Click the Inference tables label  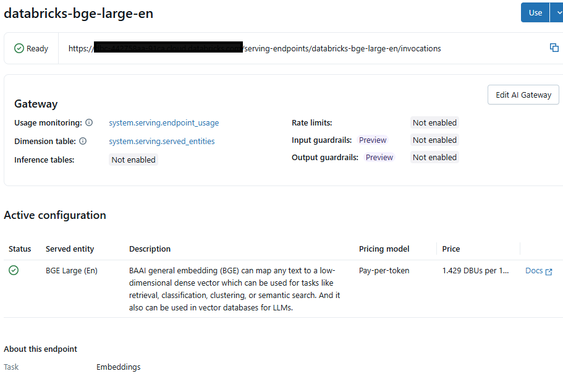pos(44,160)
